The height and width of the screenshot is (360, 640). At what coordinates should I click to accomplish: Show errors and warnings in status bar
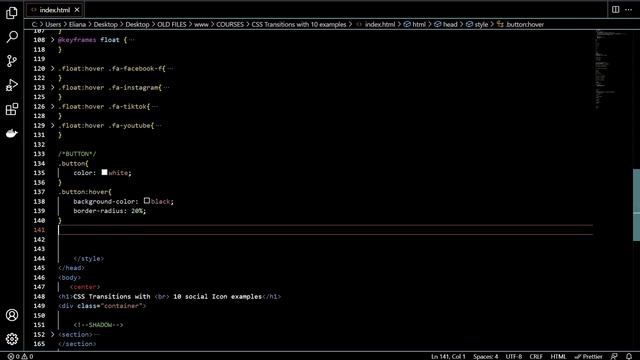(x=20, y=356)
